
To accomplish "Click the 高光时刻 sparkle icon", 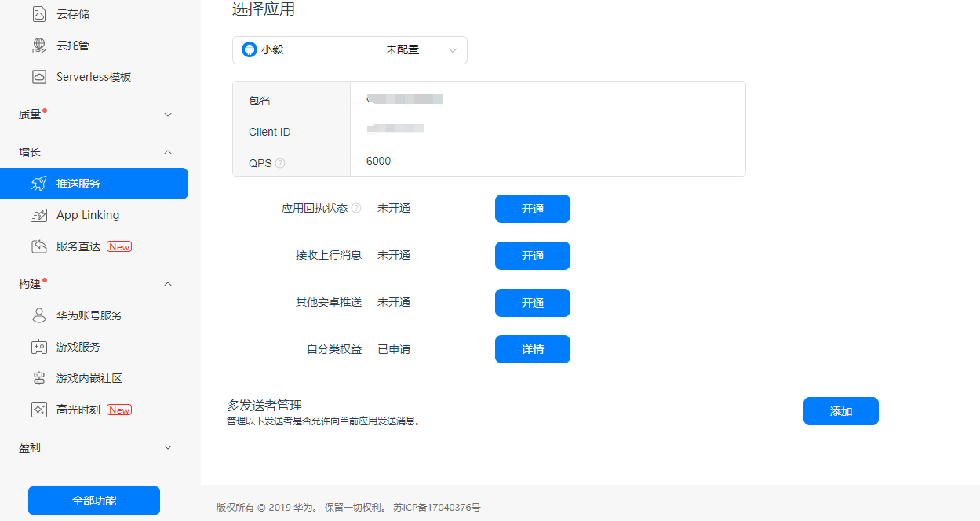I will coord(39,410).
